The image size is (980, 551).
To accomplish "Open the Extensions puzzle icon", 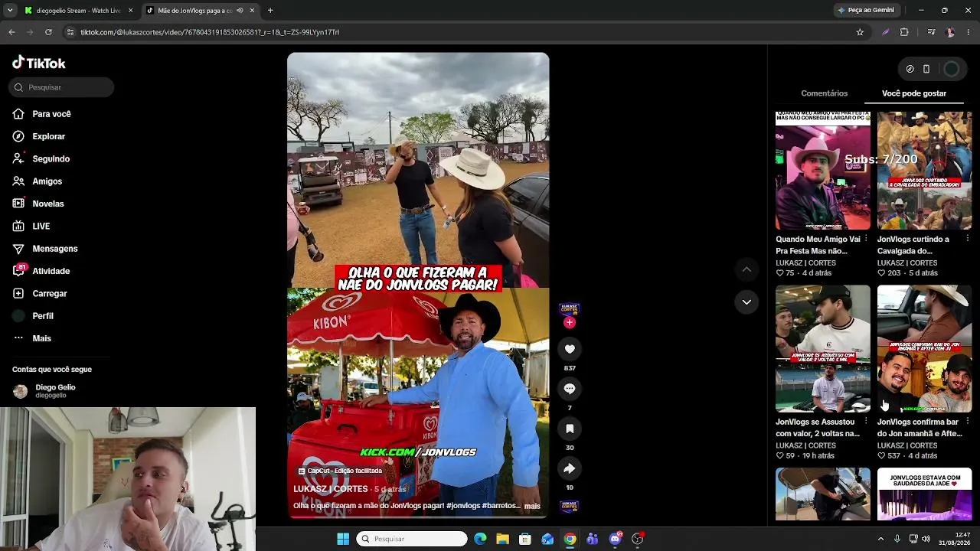I will (904, 32).
